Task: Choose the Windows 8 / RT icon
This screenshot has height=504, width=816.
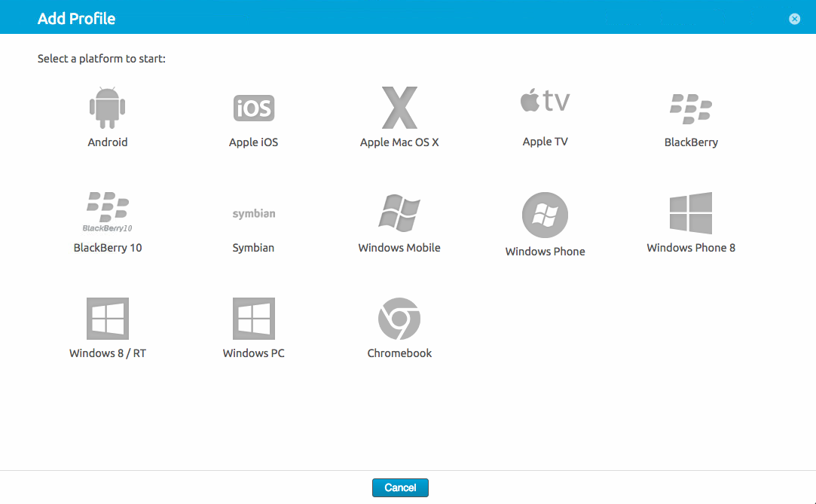Action: point(108,319)
